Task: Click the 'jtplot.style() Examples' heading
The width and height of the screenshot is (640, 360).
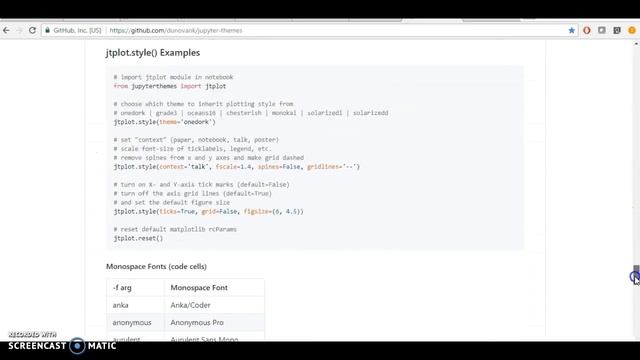Action: (153, 53)
